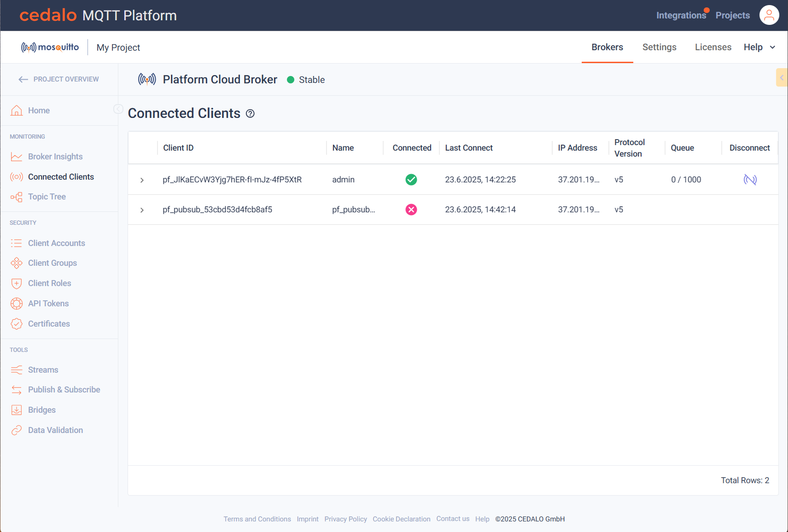
Task: Click the back arrow next to Project Overview
Action: click(23, 79)
